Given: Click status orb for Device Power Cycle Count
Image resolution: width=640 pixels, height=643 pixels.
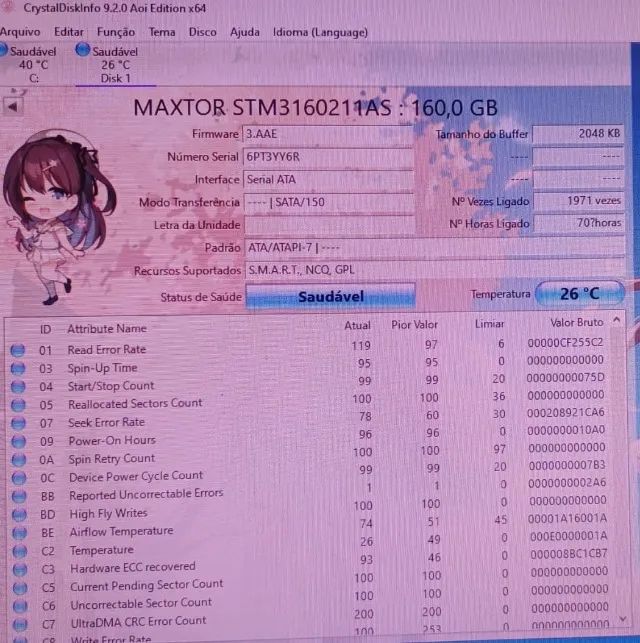Looking at the screenshot, I should (19, 478).
